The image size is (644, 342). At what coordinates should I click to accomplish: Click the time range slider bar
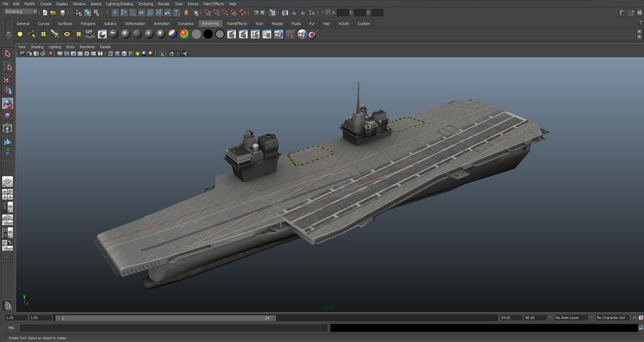(x=166, y=318)
